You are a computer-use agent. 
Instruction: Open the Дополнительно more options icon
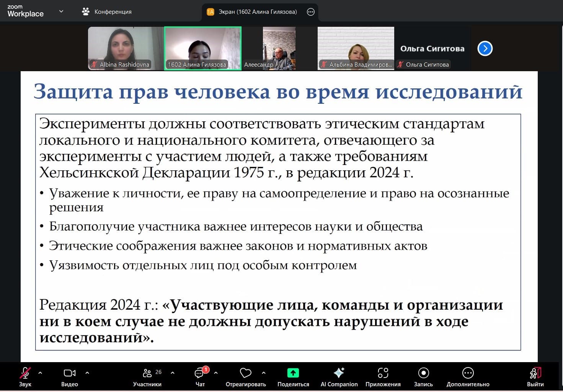pyautogui.click(x=468, y=373)
